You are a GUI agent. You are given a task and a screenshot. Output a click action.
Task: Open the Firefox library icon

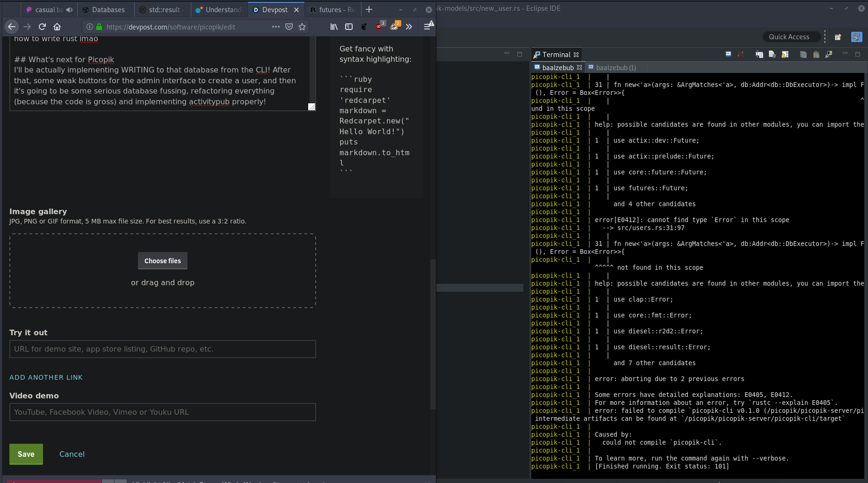334,27
